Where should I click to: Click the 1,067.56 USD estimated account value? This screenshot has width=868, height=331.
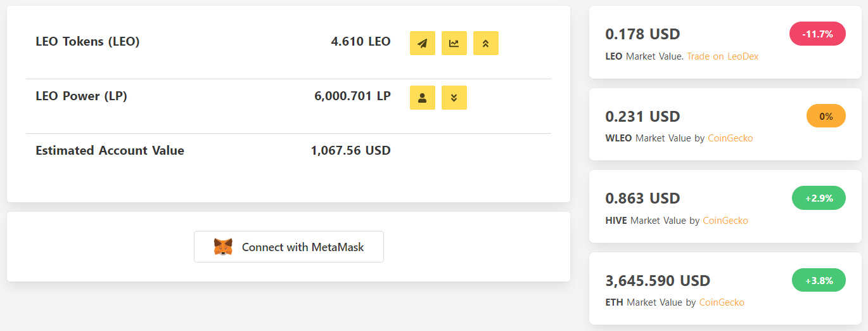coord(350,151)
